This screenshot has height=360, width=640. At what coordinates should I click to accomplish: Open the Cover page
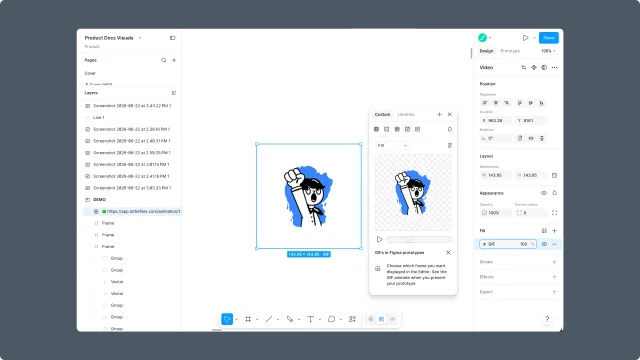[90, 73]
